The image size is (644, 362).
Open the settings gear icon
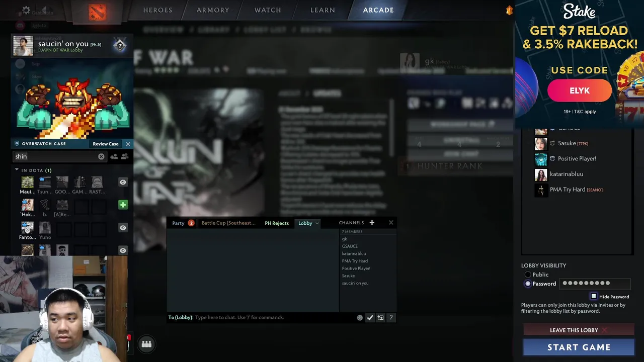coord(26,10)
